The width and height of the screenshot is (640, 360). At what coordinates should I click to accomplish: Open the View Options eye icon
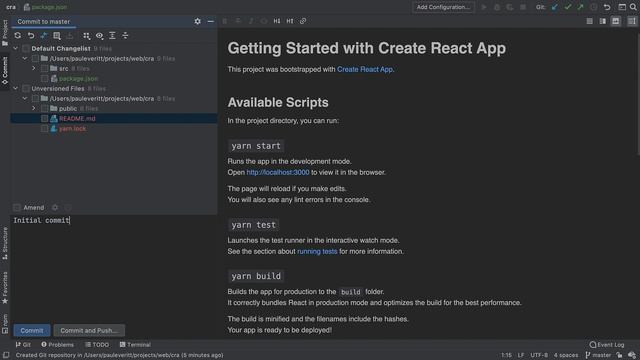99,36
